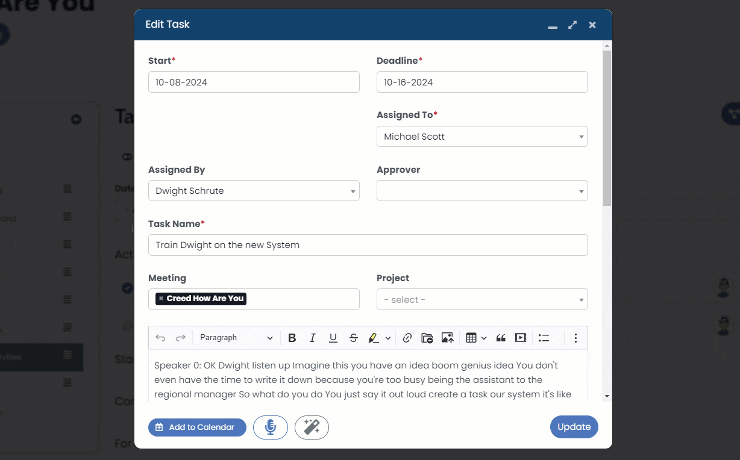The height and width of the screenshot is (460, 740).
Task: Expand table options dropdown arrow
Action: point(484,338)
